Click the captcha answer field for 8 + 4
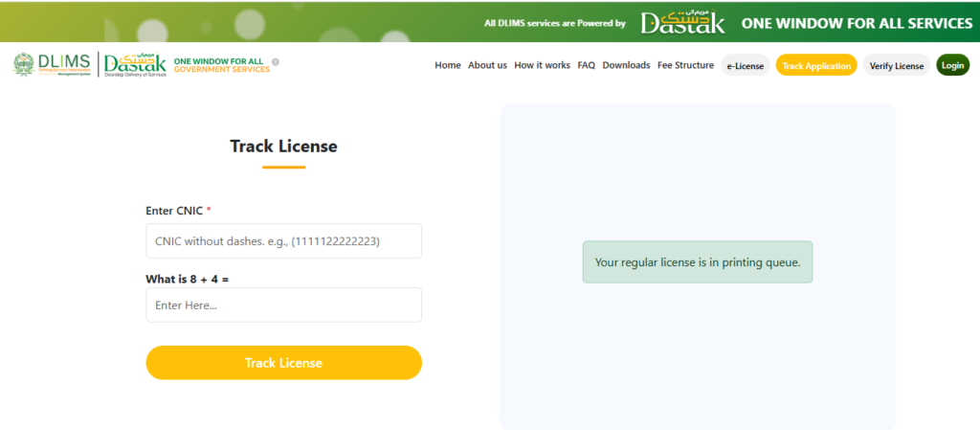This screenshot has width=980, height=430. (283, 306)
